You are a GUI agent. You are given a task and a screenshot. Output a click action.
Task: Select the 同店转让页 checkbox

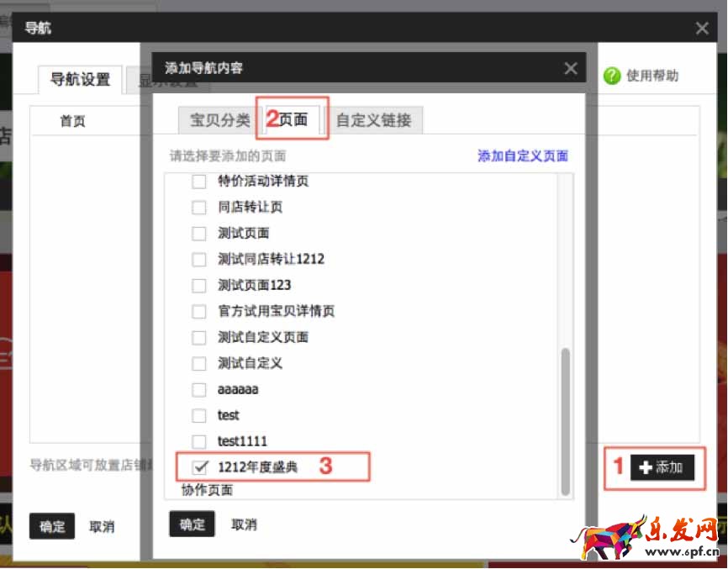pyautogui.click(x=199, y=208)
